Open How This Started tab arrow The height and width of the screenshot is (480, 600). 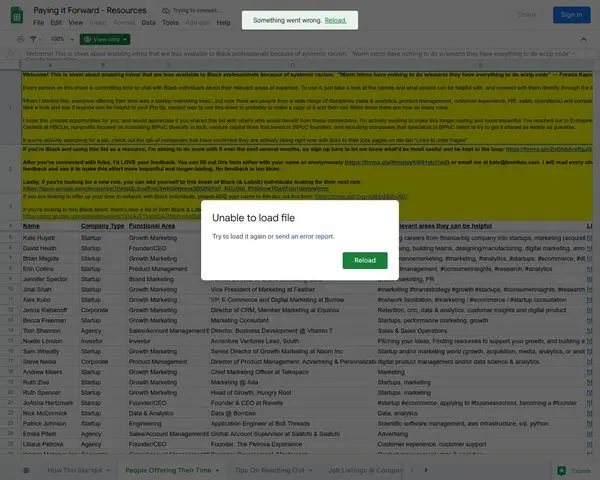pos(108,470)
